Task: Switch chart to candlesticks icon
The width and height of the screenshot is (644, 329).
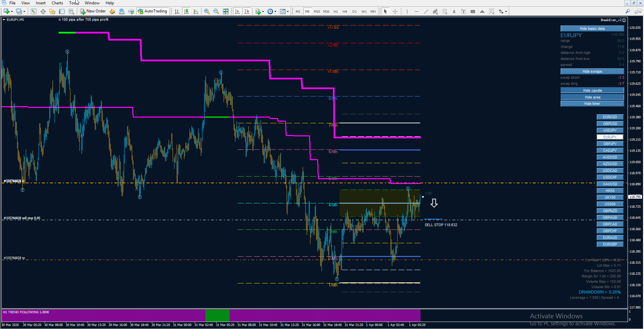Action: point(186,11)
